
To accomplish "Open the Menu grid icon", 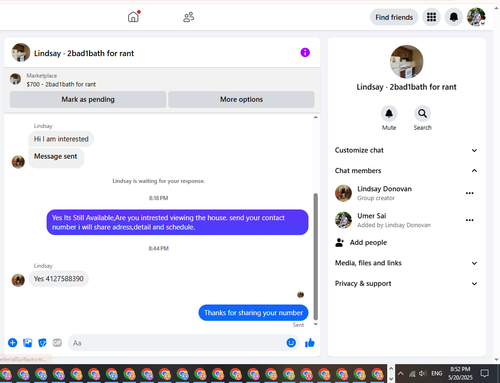I will [x=431, y=17].
